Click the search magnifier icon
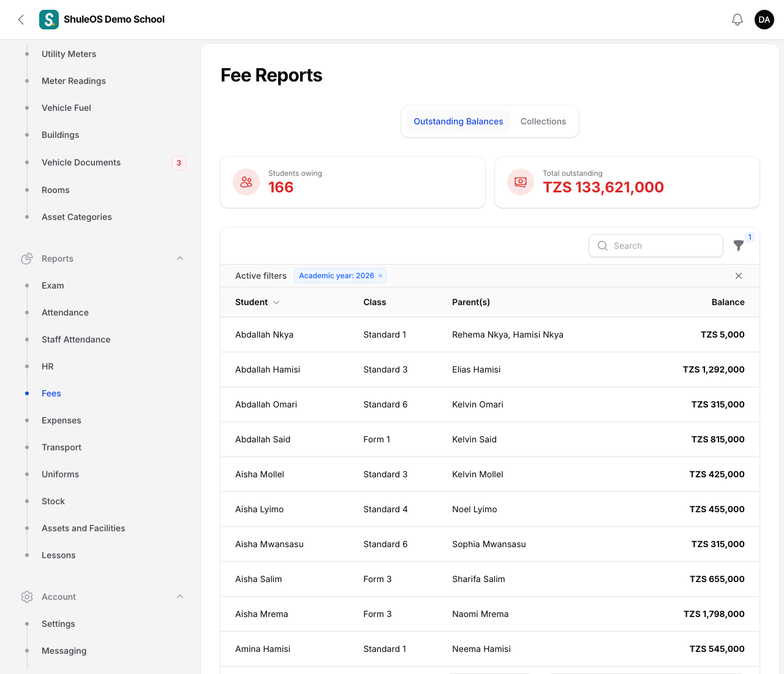This screenshot has height=674, width=784. click(603, 246)
